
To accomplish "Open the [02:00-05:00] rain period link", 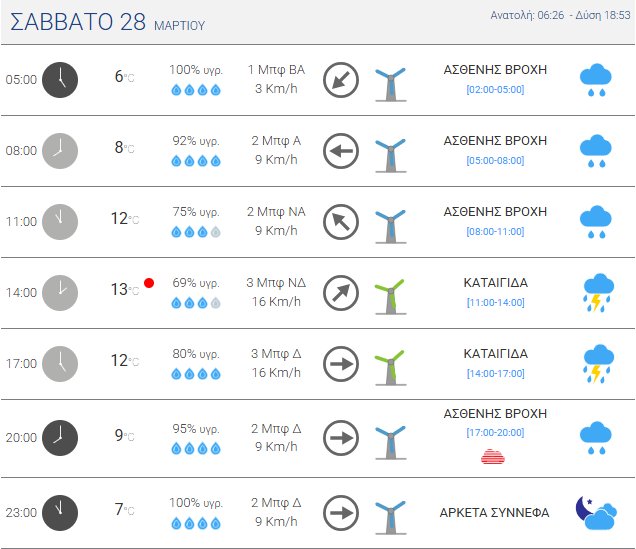I will click(x=495, y=90).
